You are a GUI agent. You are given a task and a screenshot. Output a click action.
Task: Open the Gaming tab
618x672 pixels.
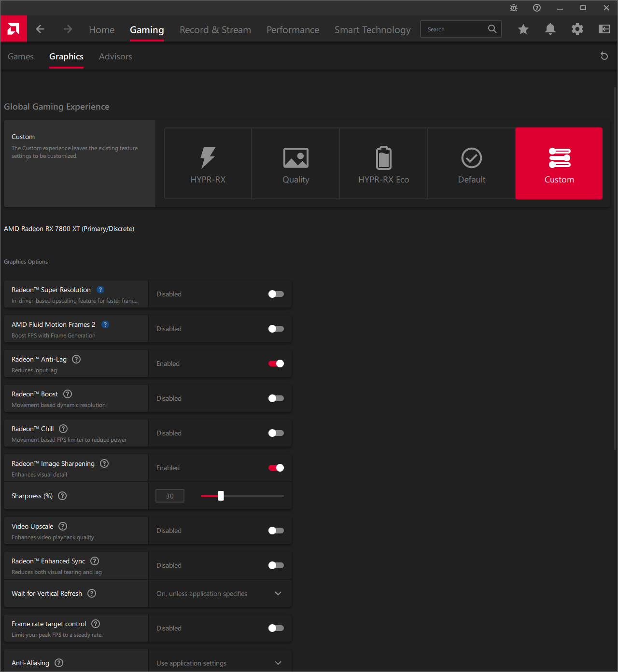(x=147, y=29)
